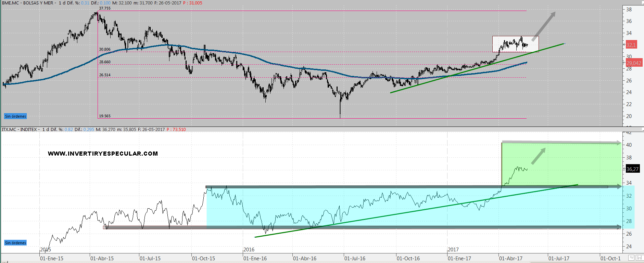Screen dimensions: 644x263
Task: Click the black 36,27 price label
Action: coord(632,169)
